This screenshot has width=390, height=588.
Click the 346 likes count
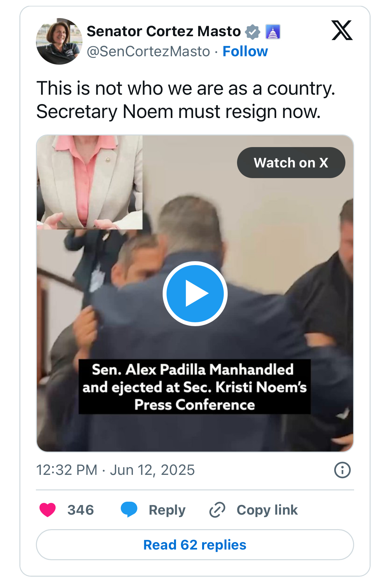pyautogui.click(x=81, y=510)
